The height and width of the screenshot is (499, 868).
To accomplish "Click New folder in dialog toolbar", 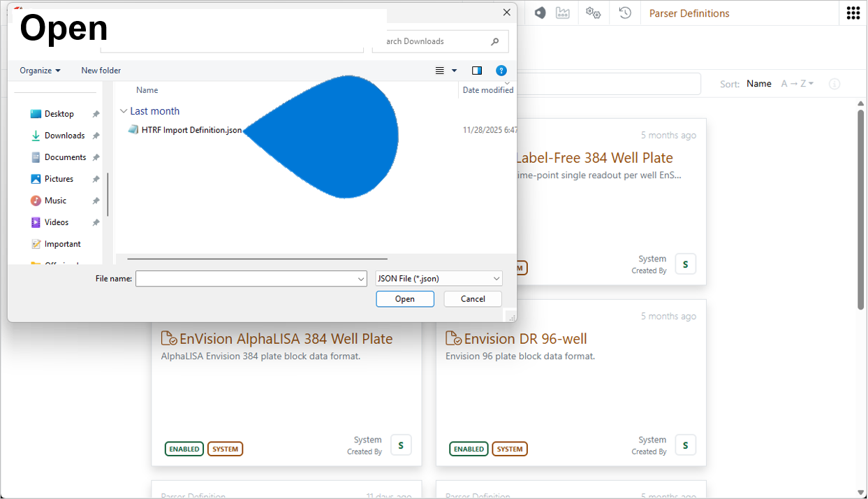I will coord(101,71).
